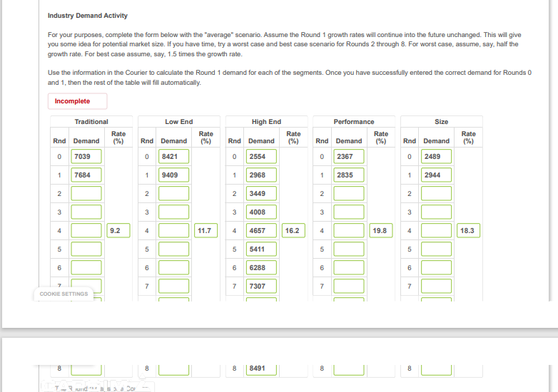Click Size round 1 demand 2944
The height and width of the screenshot is (392, 558).
(436, 175)
